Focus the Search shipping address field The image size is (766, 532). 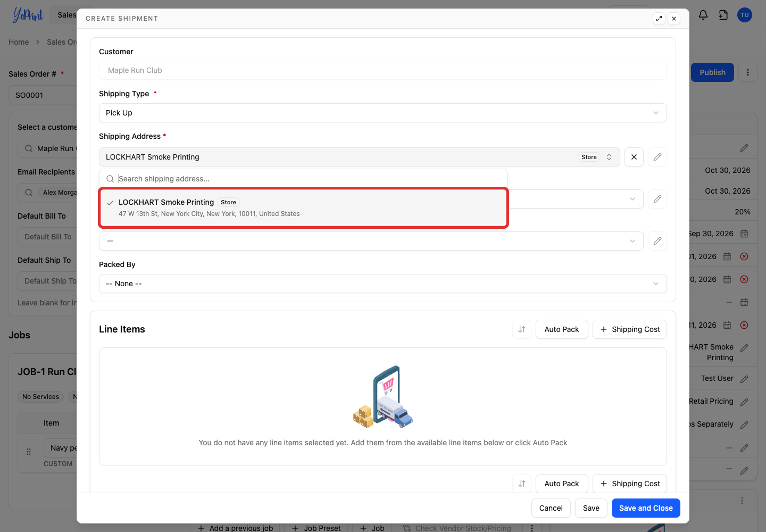point(303,179)
